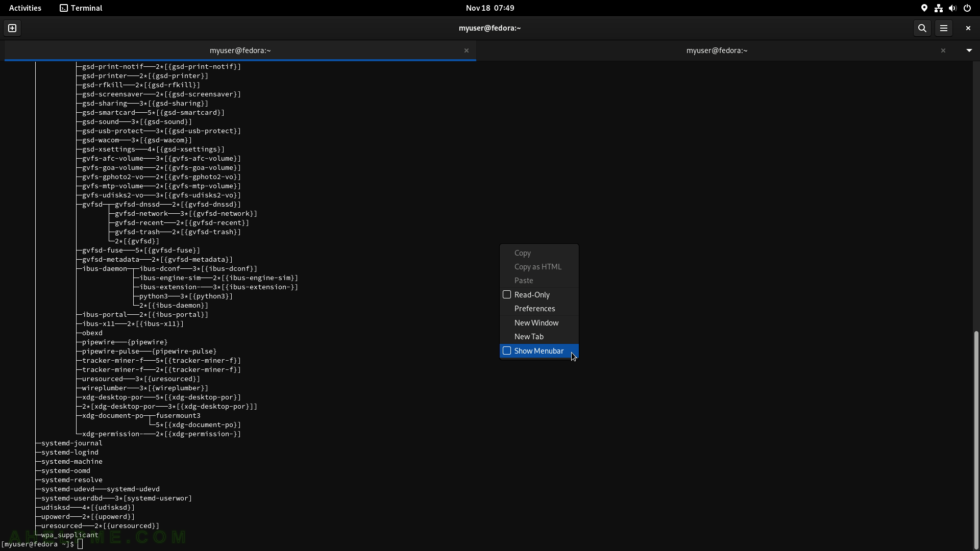
Task: Click the 'ibus-daemon' tree entry
Action: [104, 268]
